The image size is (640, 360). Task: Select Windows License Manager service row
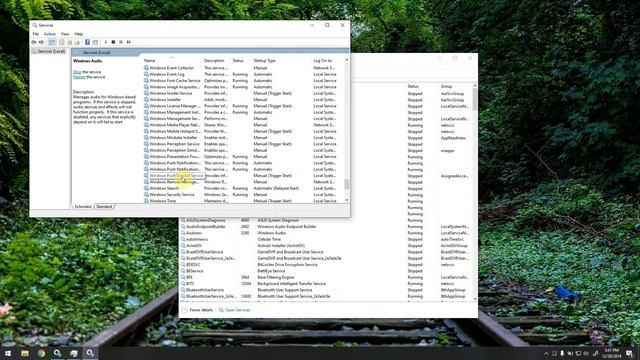(x=244, y=106)
